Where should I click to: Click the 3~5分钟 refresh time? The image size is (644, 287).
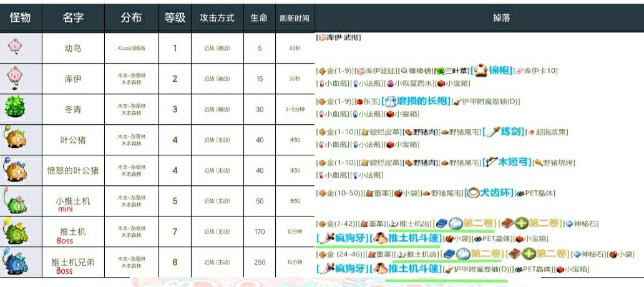pos(295,109)
